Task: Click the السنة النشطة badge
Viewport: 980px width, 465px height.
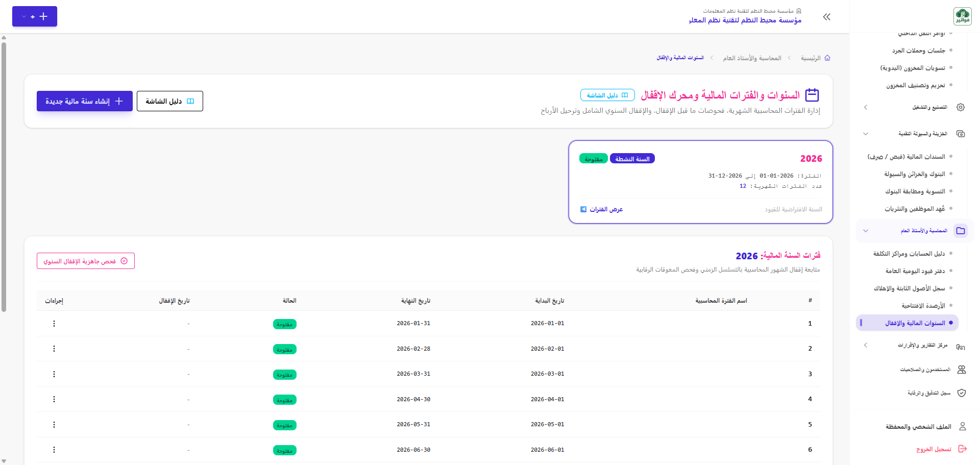Action: pos(632,159)
